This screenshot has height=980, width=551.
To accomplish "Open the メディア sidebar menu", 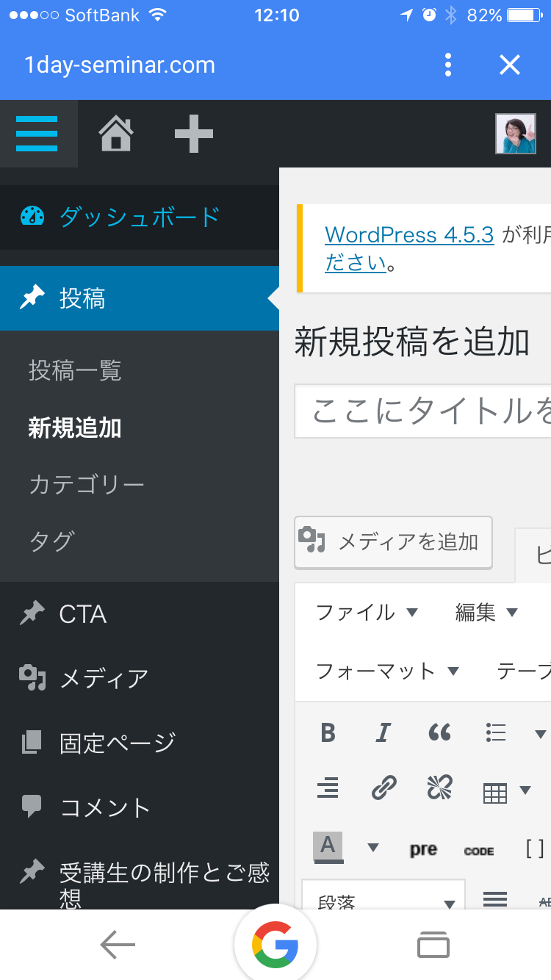I will click(x=140, y=678).
